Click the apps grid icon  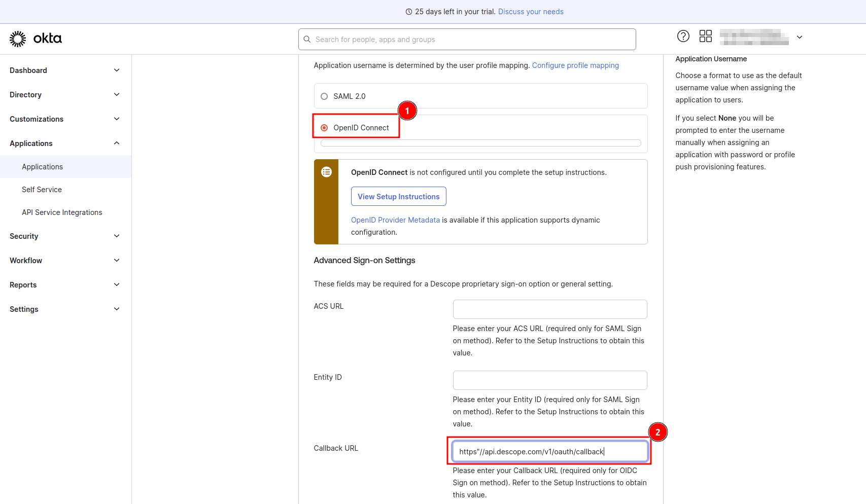tap(706, 36)
